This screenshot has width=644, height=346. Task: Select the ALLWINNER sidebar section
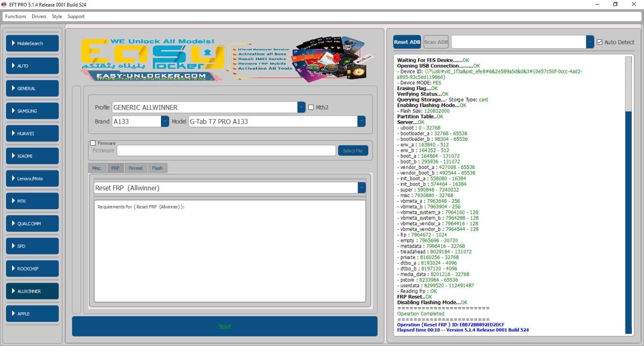pos(32,291)
